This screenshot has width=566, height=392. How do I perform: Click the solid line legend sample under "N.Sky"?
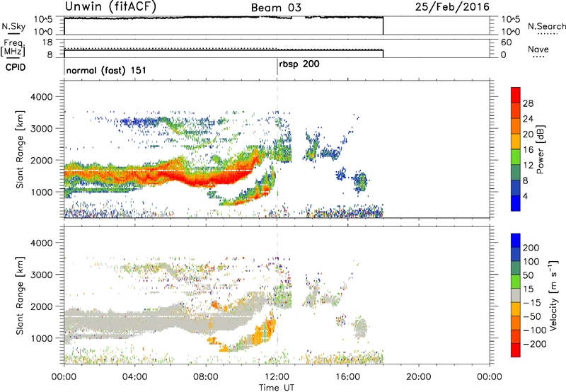coord(13,34)
